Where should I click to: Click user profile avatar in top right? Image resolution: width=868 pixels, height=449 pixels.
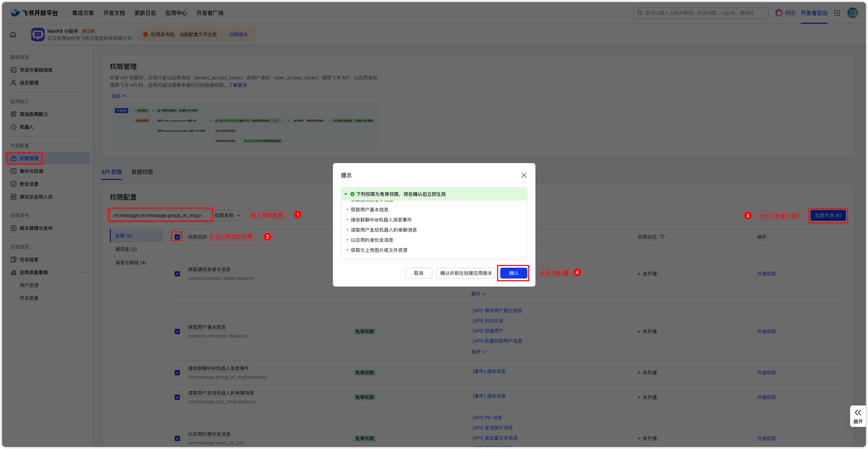click(x=853, y=13)
